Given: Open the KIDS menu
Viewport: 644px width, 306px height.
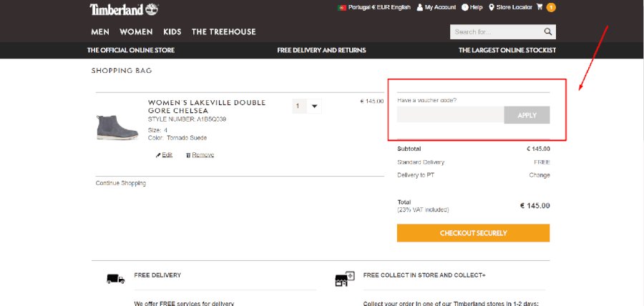Looking at the screenshot, I should (172, 31).
